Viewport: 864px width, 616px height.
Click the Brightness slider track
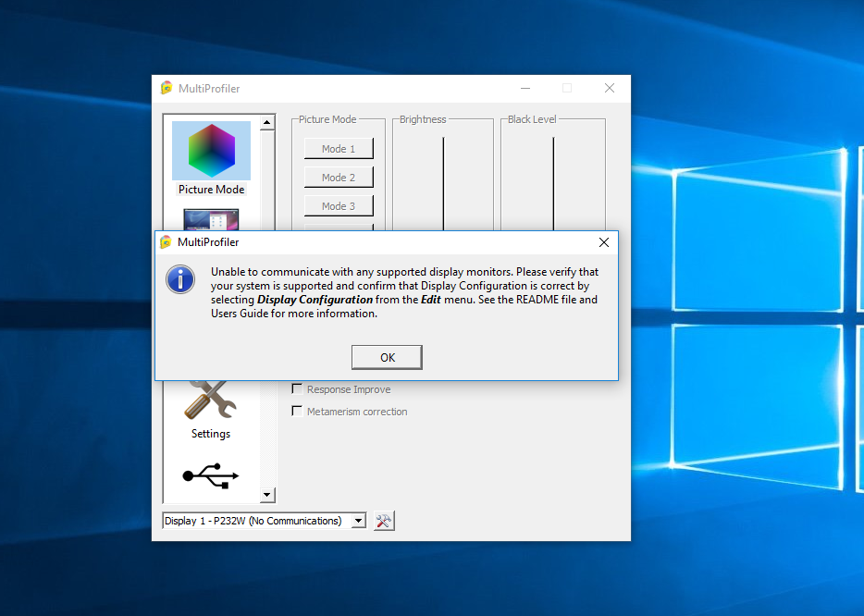443,183
